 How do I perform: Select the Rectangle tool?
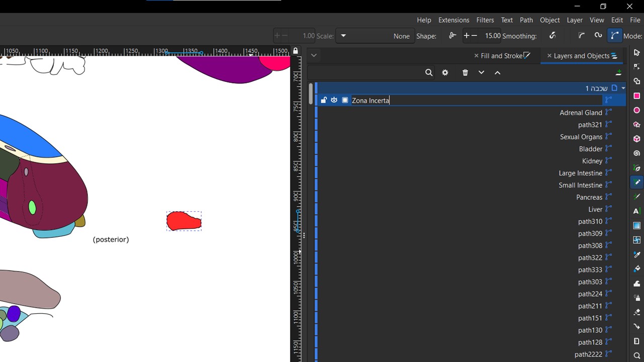point(636,96)
